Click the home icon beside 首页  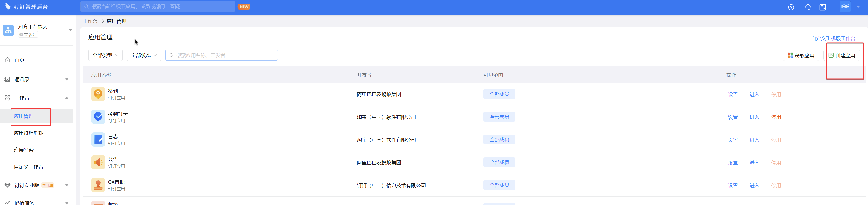click(x=8, y=60)
